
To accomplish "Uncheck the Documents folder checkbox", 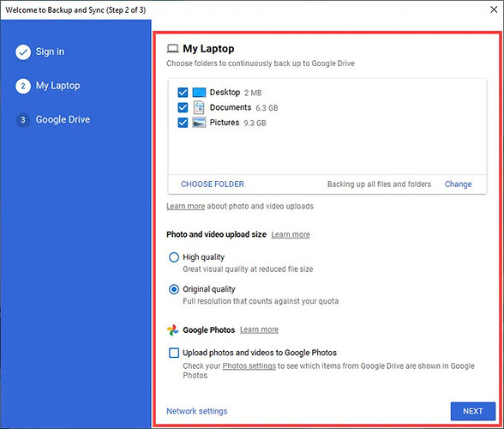I will [x=183, y=107].
